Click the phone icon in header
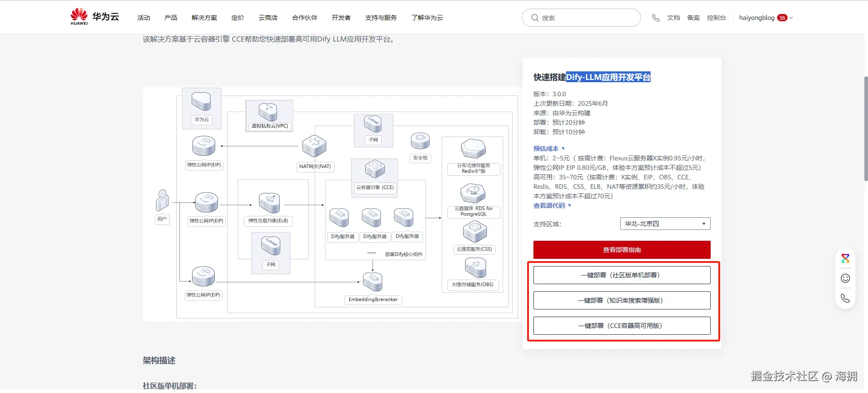868x393 pixels. [656, 18]
